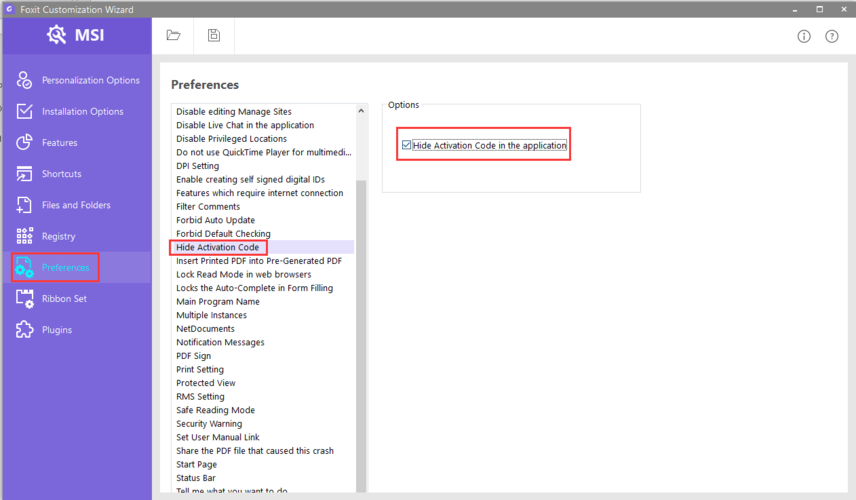Choose Safe Reading Mode in preferences list
The height and width of the screenshot is (500, 856).
pyautogui.click(x=215, y=410)
